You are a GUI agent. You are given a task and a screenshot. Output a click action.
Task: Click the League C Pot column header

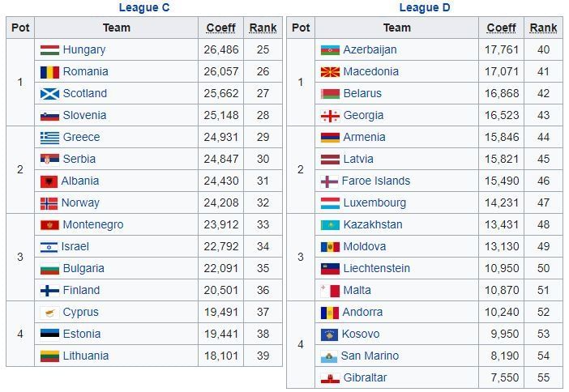[20, 28]
